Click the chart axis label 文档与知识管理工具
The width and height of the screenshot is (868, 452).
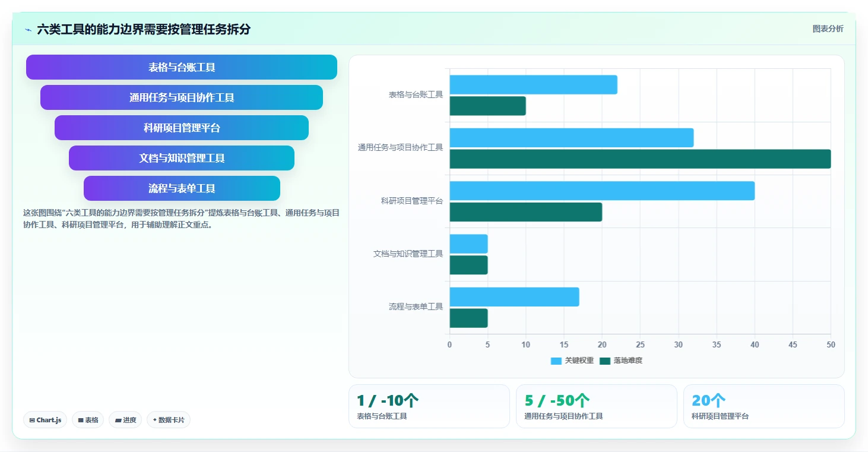click(x=408, y=254)
